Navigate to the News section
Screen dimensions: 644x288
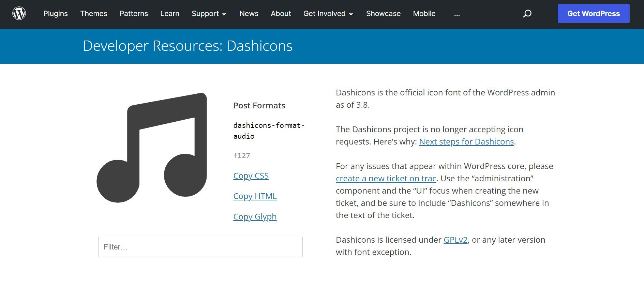pyautogui.click(x=249, y=14)
